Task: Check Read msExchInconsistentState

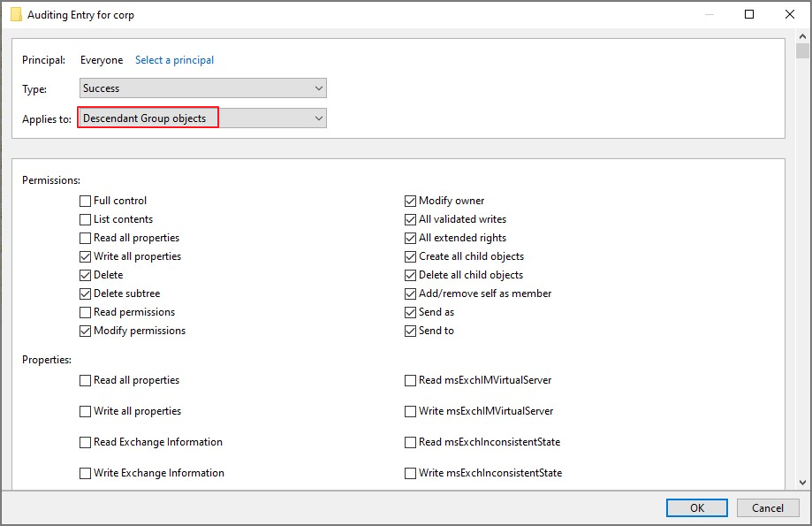Action: [x=410, y=443]
